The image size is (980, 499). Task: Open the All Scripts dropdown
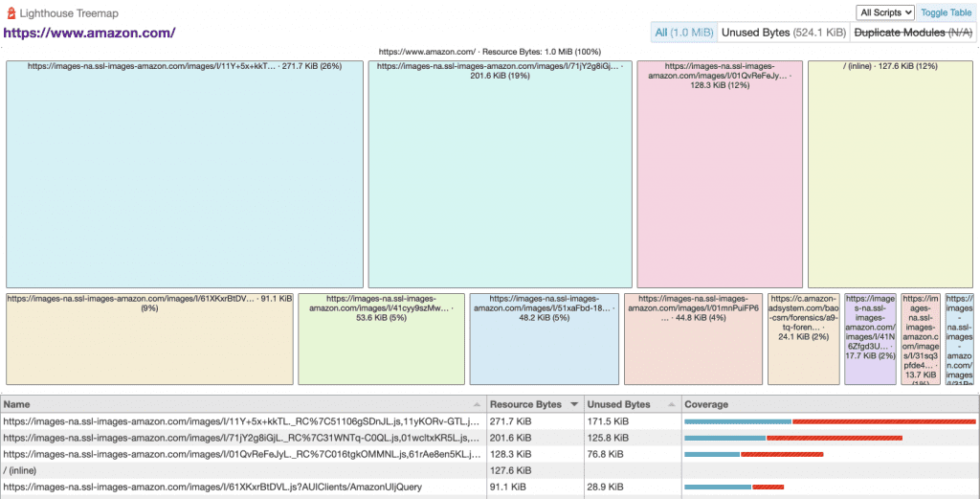pyautogui.click(x=885, y=12)
